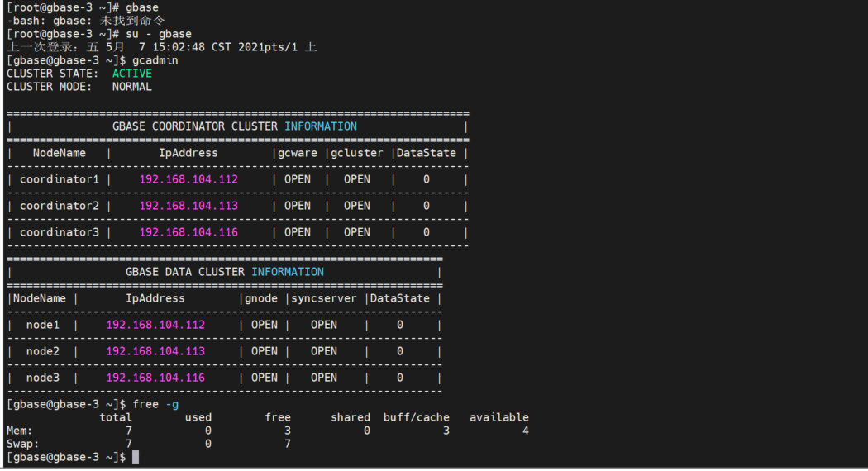Viewport: 868px width, 471px height.
Task: Click the node1 name cell
Action: 43,325
